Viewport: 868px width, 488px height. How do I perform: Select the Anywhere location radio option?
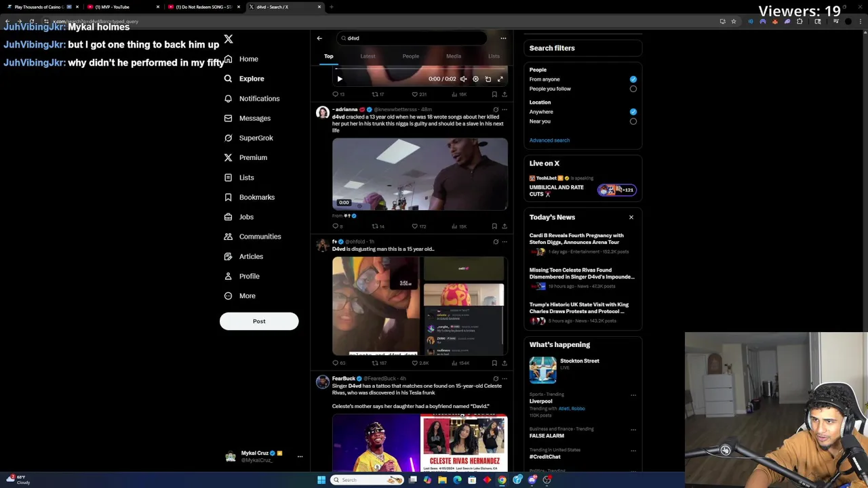coord(633,112)
